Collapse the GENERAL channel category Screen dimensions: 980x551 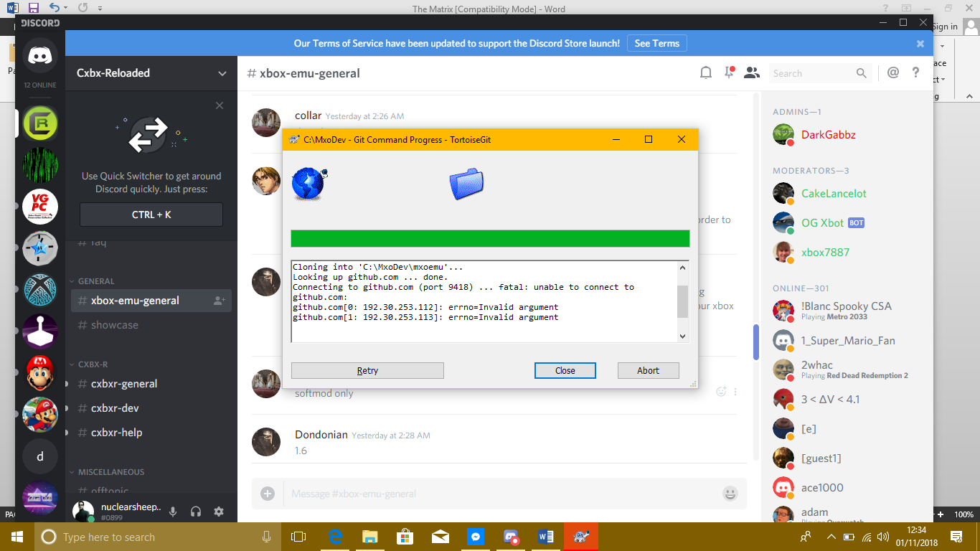tap(96, 281)
